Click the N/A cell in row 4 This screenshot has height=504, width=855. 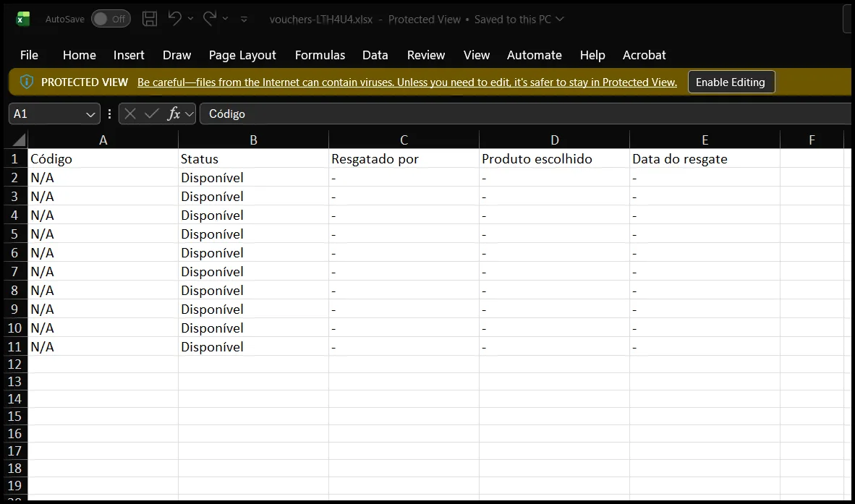(103, 215)
